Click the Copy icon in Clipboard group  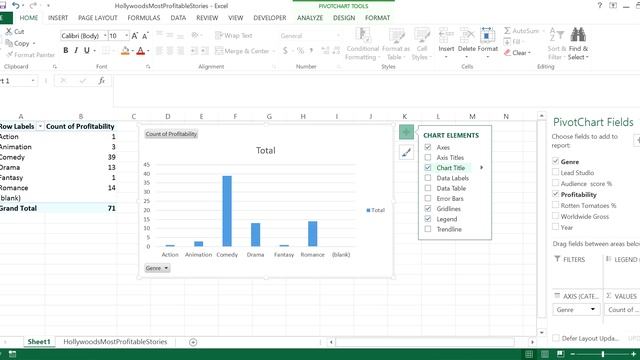(x=9, y=43)
